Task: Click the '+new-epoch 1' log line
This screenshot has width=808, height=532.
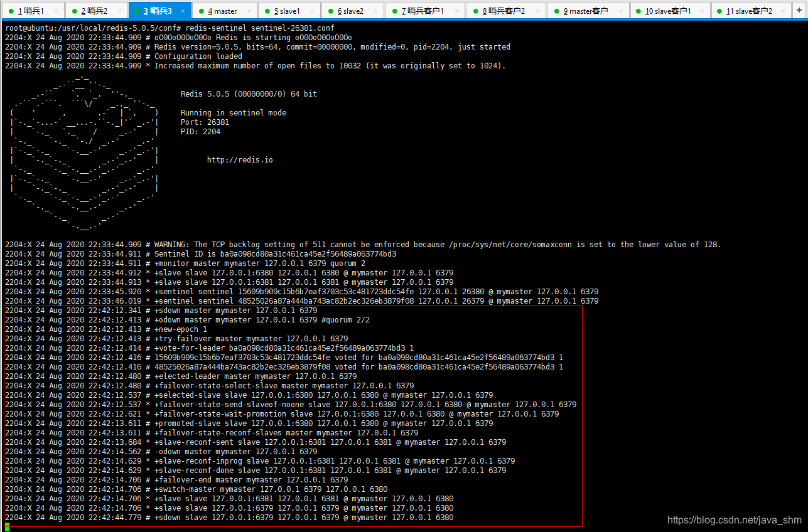Action: pyautogui.click(x=105, y=329)
